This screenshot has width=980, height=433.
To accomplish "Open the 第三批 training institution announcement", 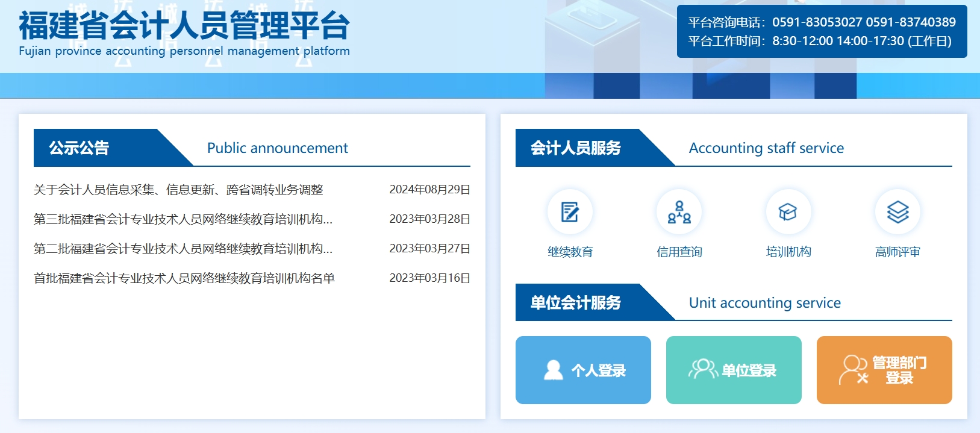I will (x=183, y=219).
